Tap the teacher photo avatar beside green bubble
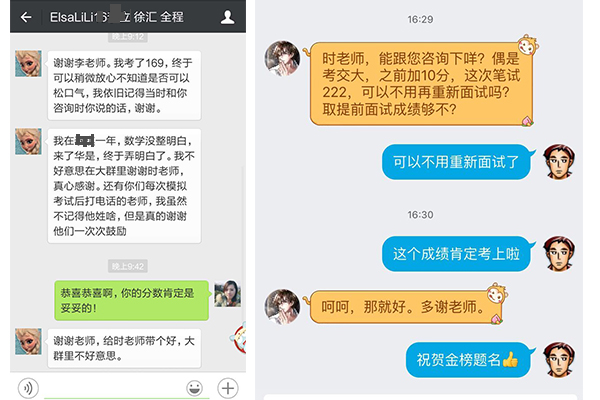This screenshot has width=600, height=400. click(x=228, y=294)
